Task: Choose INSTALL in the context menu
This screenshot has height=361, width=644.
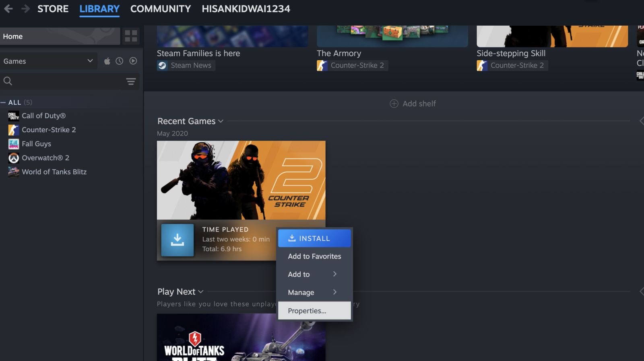Action: click(314, 238)
